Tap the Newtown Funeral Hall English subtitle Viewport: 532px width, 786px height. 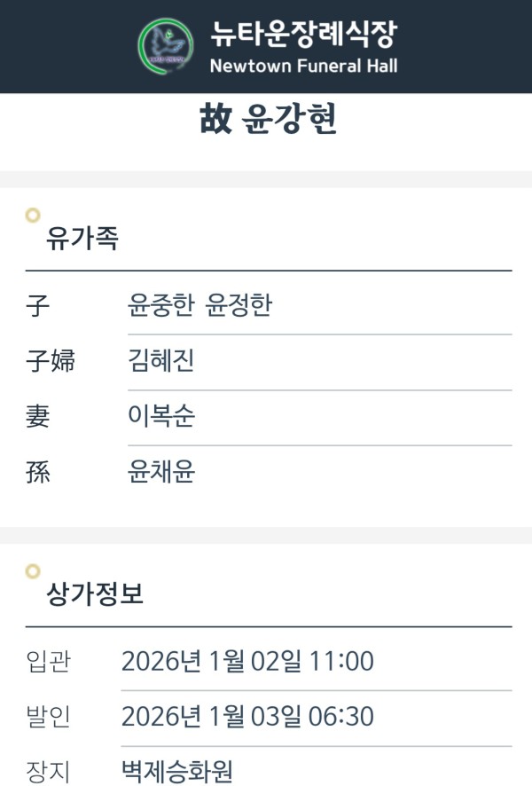pyautogui.click(x=303, y=66)
